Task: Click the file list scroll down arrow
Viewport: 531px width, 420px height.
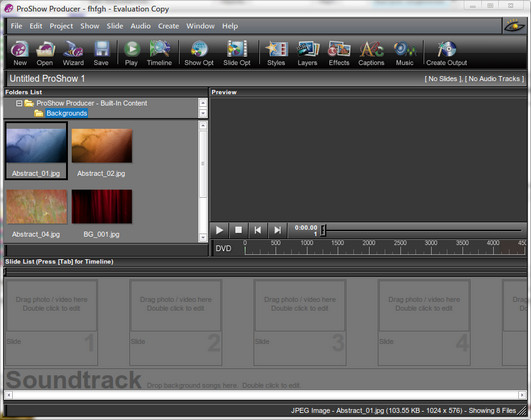Action: 203,237
